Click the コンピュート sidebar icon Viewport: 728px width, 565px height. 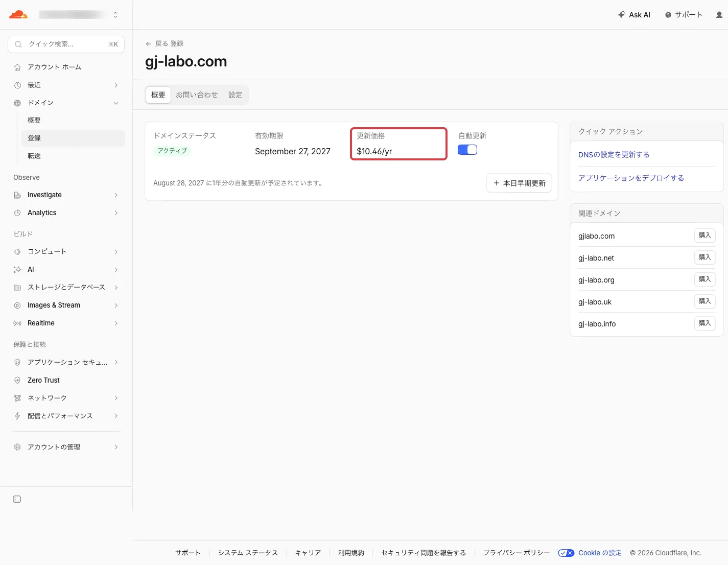tap(17, 252)
